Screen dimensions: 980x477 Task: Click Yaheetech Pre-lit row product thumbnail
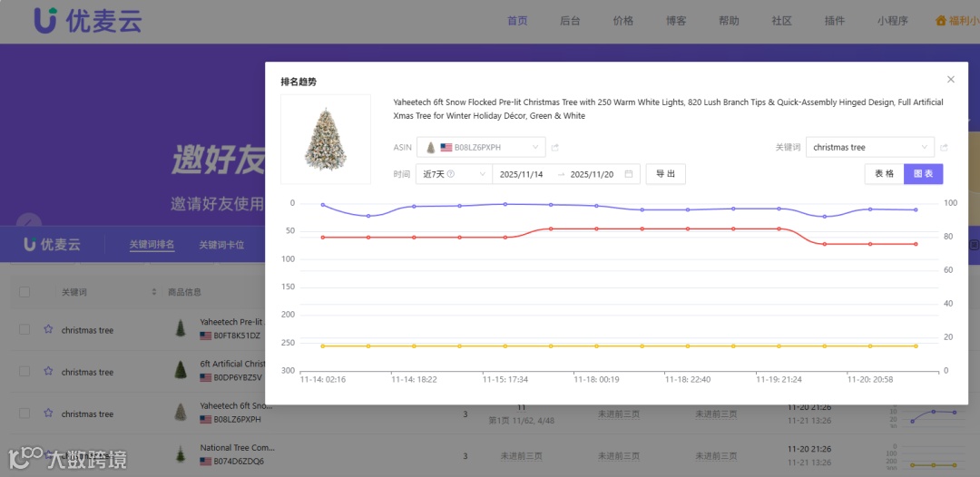pyautogui.click(x=181, y=328)
